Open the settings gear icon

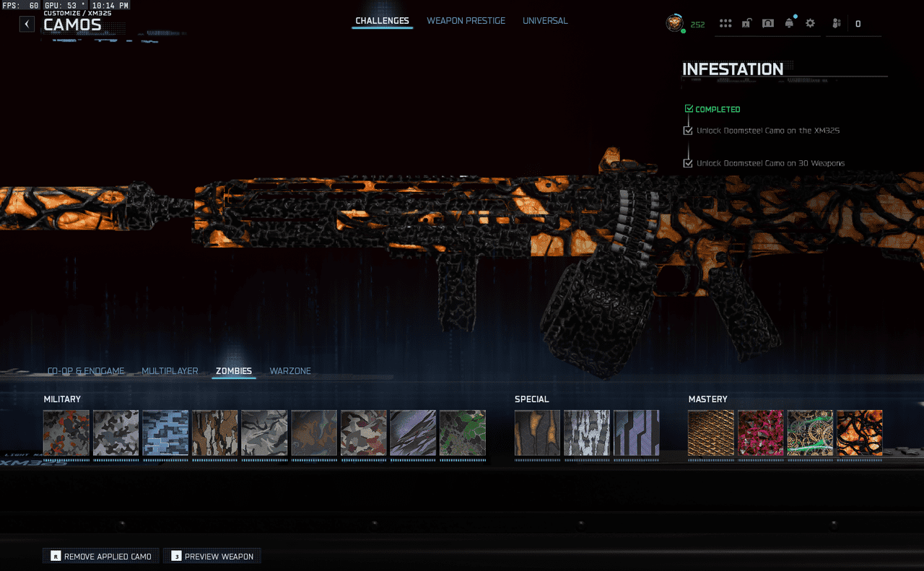(x=810, y=24)
